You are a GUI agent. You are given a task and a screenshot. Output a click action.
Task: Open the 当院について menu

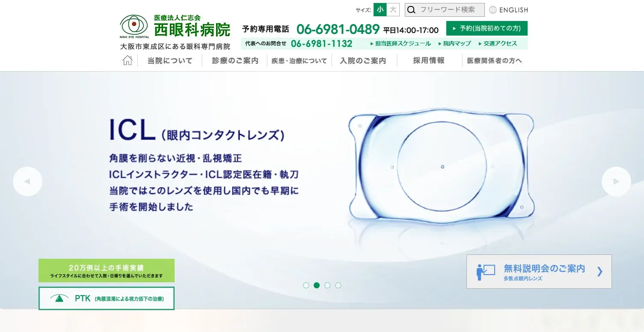(x=170, y=61)
